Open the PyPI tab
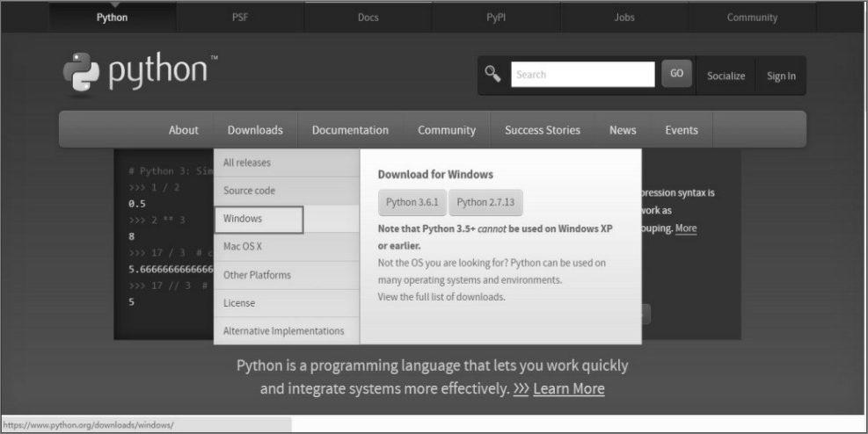The height and width of the screenshot is (434, 868). pos(496,18)
